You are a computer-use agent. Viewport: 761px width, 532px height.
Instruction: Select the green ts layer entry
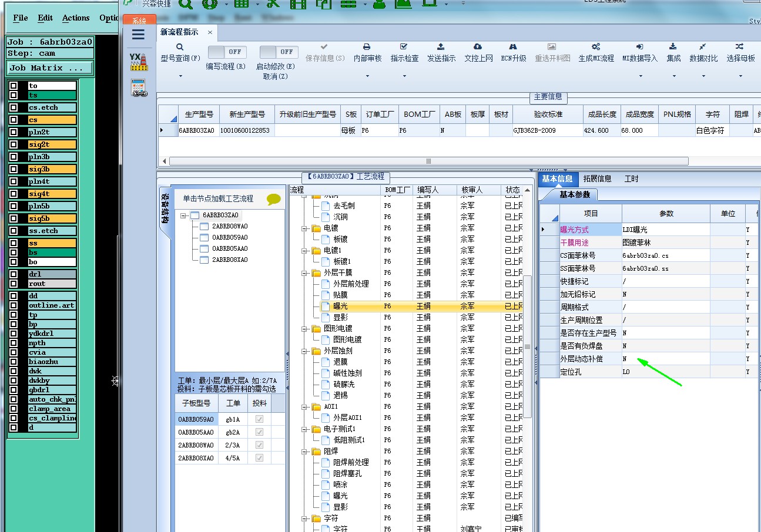point(52,95)
